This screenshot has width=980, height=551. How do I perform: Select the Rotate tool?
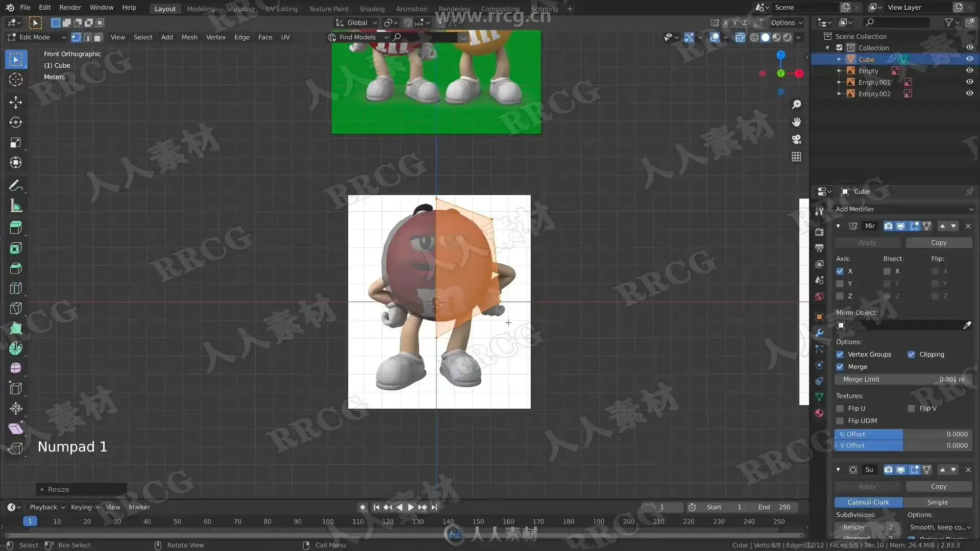coord(15,122)
